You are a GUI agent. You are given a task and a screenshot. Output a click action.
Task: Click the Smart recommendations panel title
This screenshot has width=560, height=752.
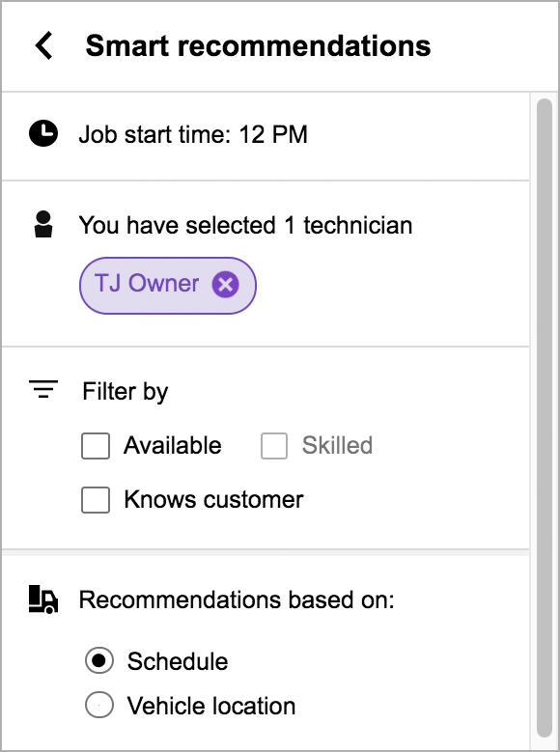coord(258,46)
